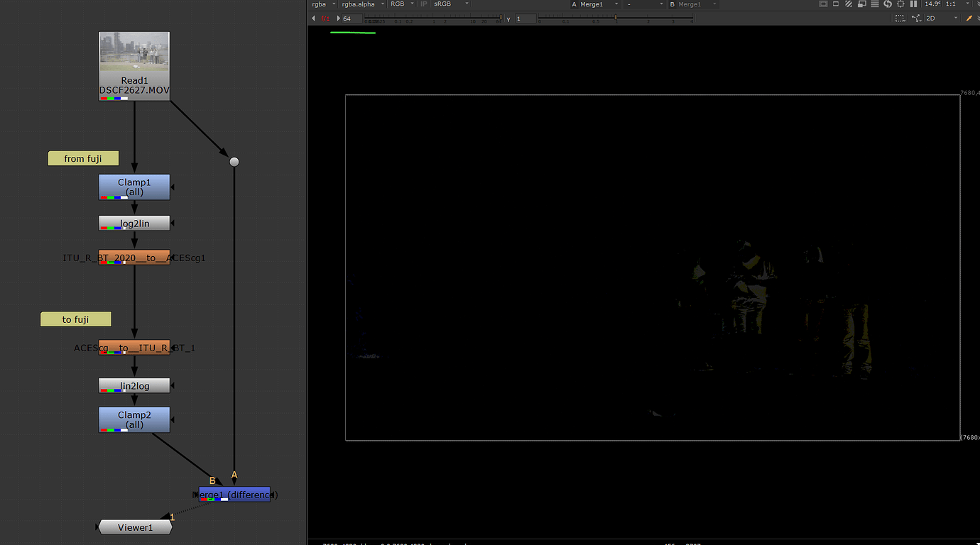Toggle the clipping warning icon in viewer toolbar

[823, 4]
